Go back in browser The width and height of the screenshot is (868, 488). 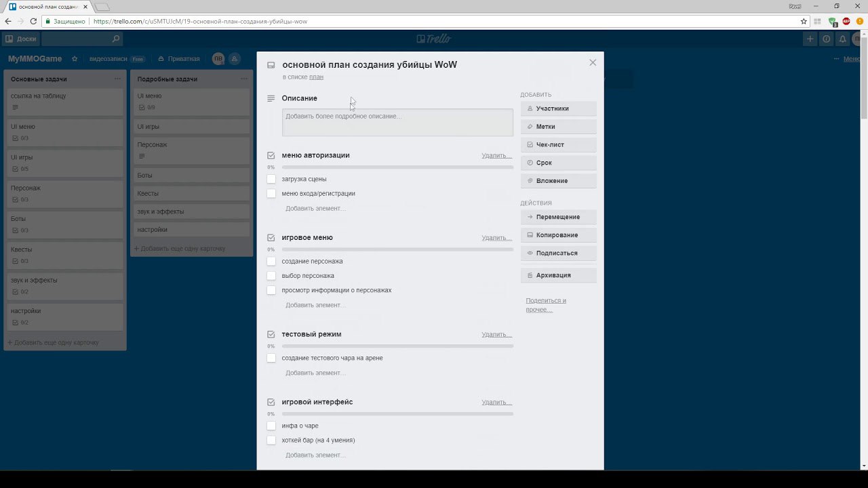tap(8, 21)
